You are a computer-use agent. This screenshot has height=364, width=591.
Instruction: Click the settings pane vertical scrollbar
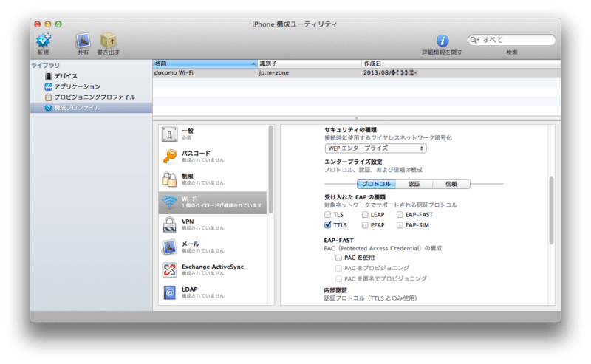pyautogui.click(x=551, y=210)
